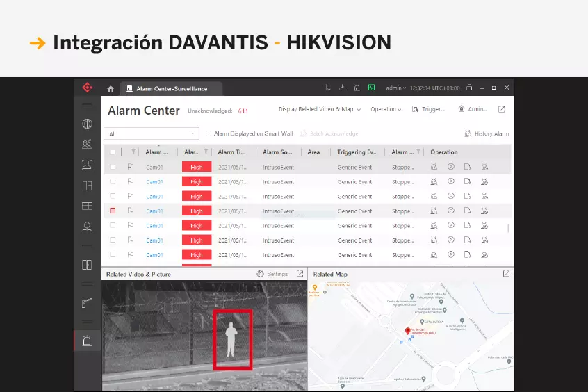Pop out the Alarm Center window

[501, 109]
